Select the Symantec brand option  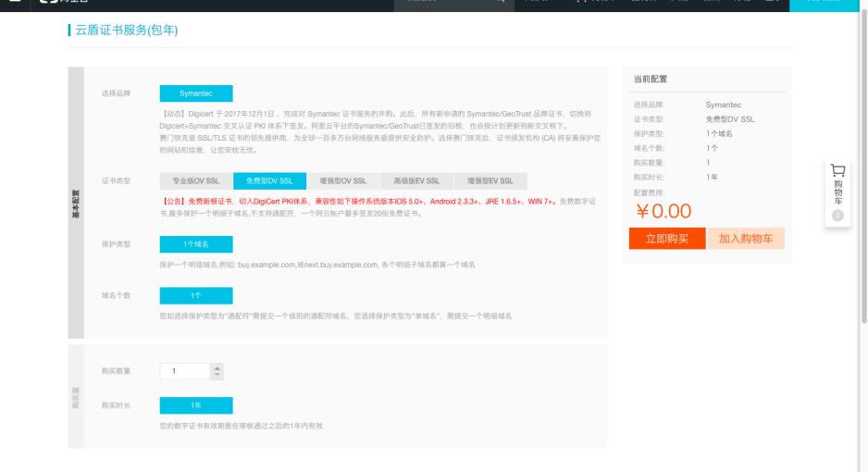point(196,93)
